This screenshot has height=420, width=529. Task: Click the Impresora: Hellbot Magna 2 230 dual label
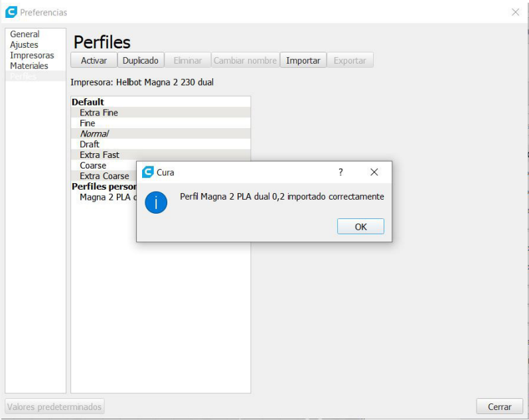(x=141, y=82)
